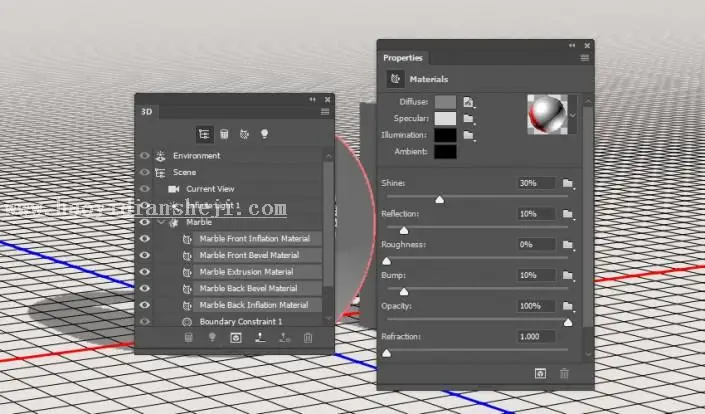The width and height of the screenshot is (705, 414).
Task: Select Marble Extrusion Material
Action: (257, 272)
